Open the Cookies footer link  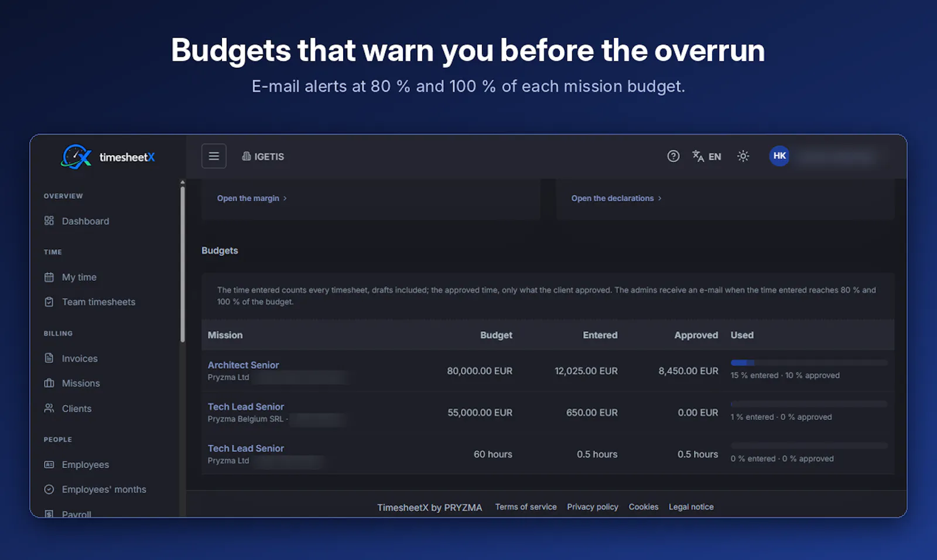point(644,507)
